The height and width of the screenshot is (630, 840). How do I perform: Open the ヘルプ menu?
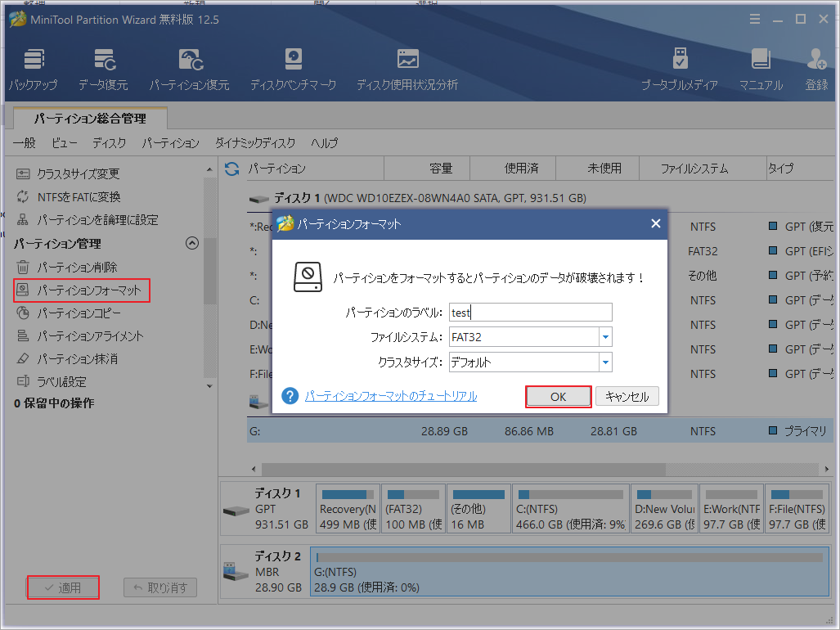click(325, 143)
